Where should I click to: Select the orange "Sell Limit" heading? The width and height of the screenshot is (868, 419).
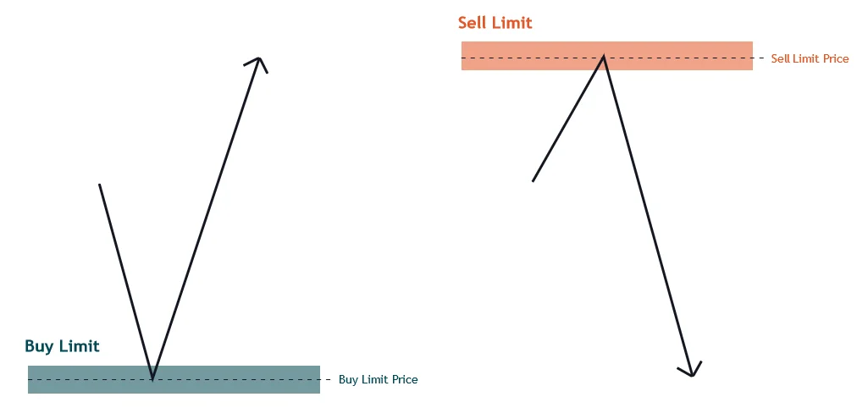point(495,23)
